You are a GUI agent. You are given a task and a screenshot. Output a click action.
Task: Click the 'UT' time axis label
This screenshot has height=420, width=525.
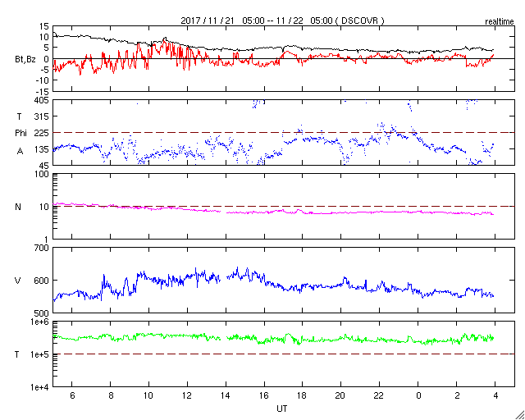(x=282, y=409)
